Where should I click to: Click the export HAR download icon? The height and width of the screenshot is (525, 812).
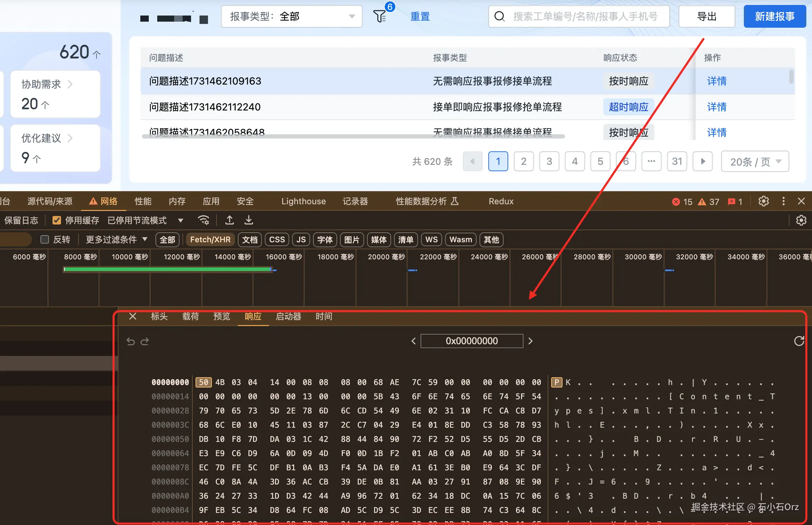point(249,220)
